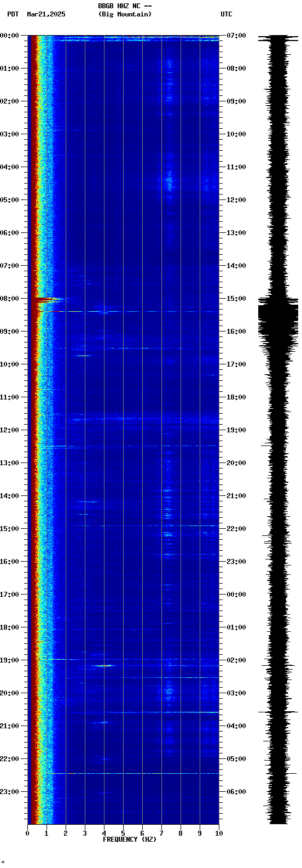Click the 05:00 PDT time label
The image size is (302, 868).
[10, 200]
